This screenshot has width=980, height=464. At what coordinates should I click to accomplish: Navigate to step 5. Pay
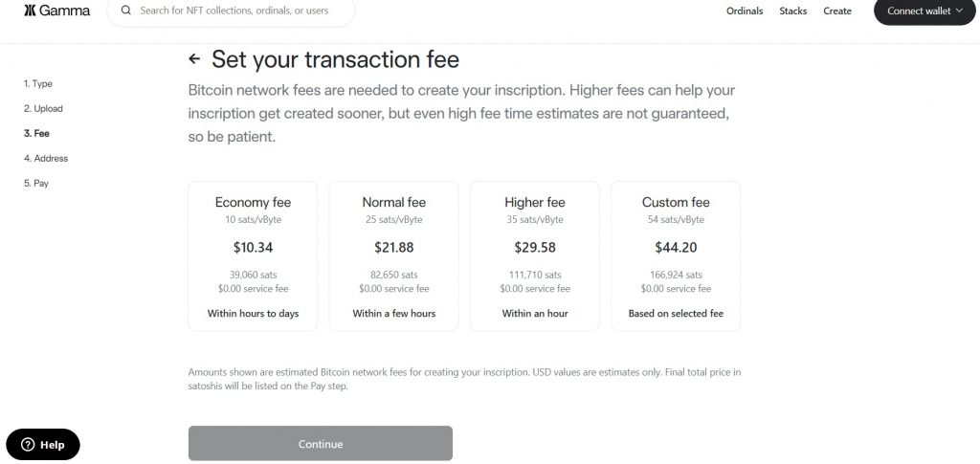coord(36,184)
